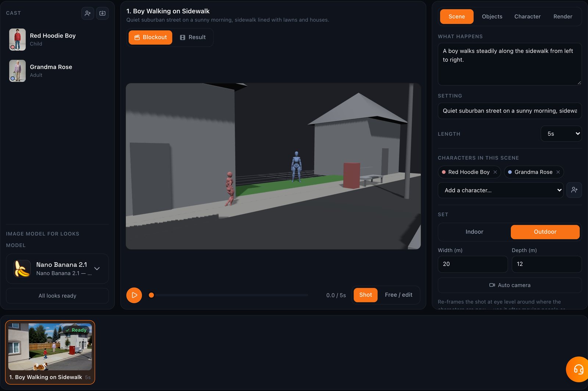Click the playback timeline scrubber handle
The width and height of the screenshot is (588, 391).
(x=151, y=295)
